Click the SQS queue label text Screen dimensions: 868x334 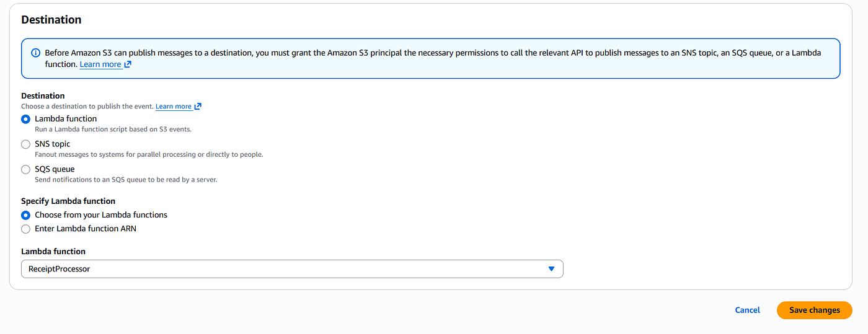55,169
